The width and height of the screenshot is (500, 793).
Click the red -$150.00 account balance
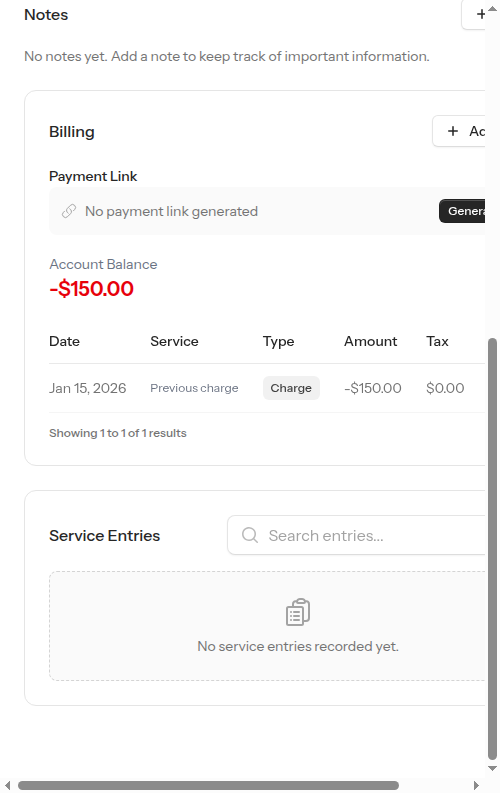pyautogui.click(x=92, y=289)
